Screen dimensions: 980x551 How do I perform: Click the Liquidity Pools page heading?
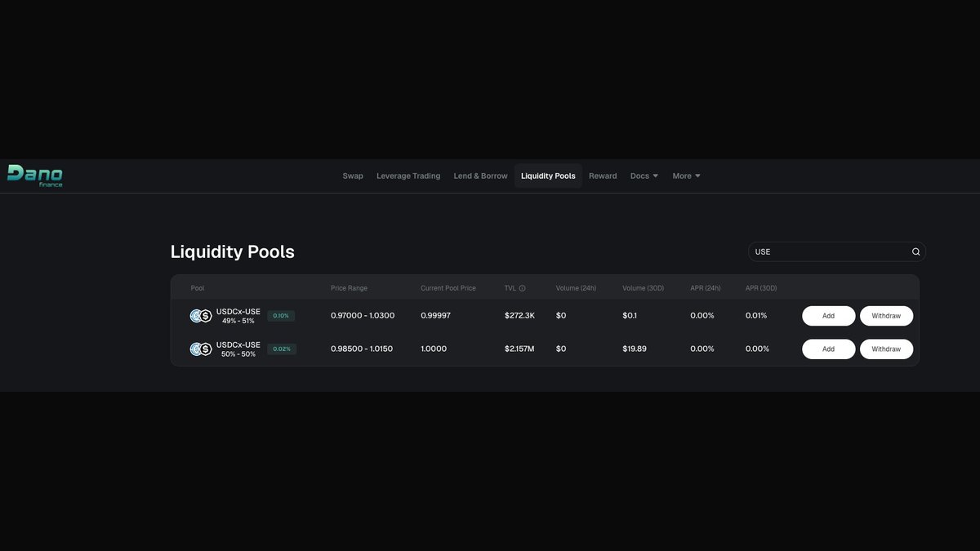233,251
